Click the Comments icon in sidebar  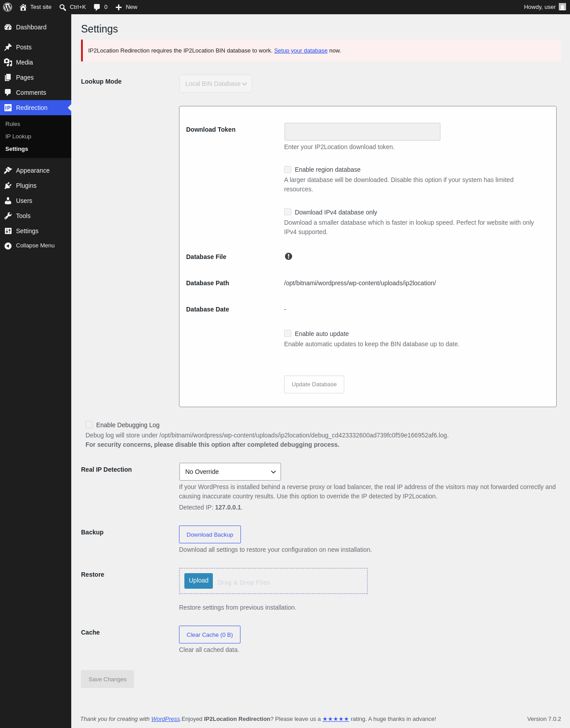click(8, 93)
